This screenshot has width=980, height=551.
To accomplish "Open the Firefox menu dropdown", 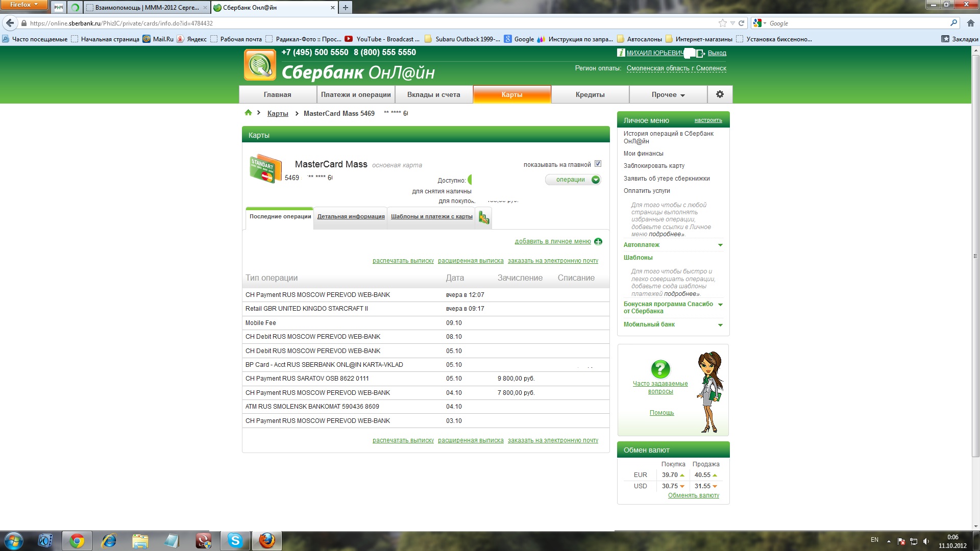I will (x=24, y=5).
